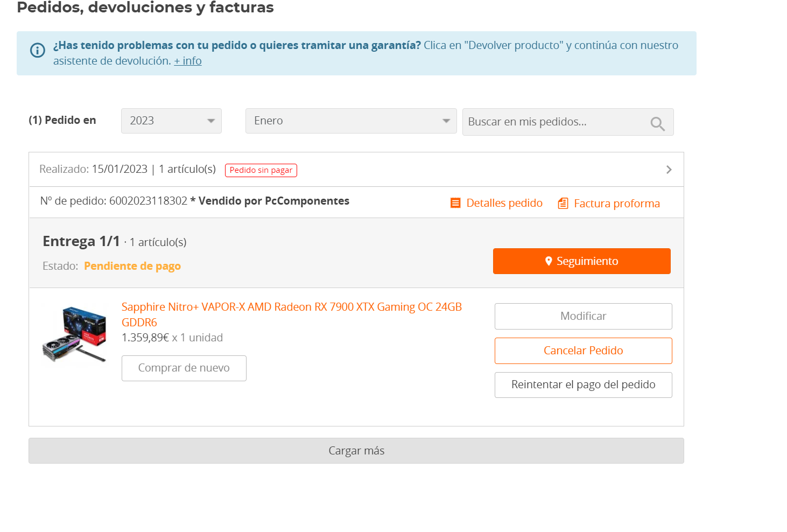Image resolution: width=787 pixels, height=532 pixels.
Task: Click the magnifying glass search icon
Action: (657, 124)
